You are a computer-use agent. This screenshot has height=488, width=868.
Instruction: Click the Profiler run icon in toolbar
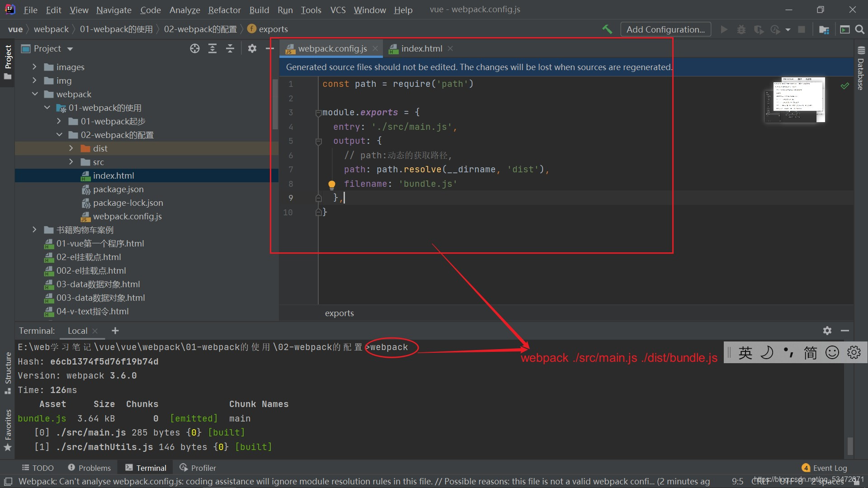[775, 29]
